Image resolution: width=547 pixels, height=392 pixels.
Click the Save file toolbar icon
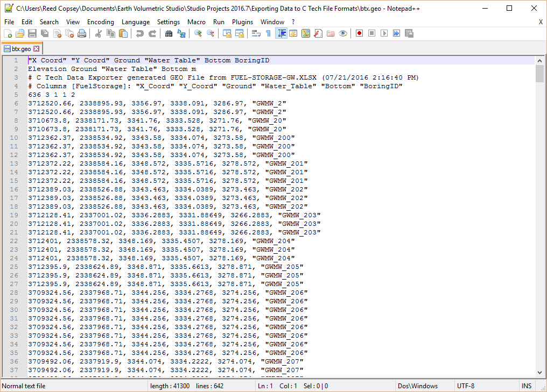tap(32, 33)
